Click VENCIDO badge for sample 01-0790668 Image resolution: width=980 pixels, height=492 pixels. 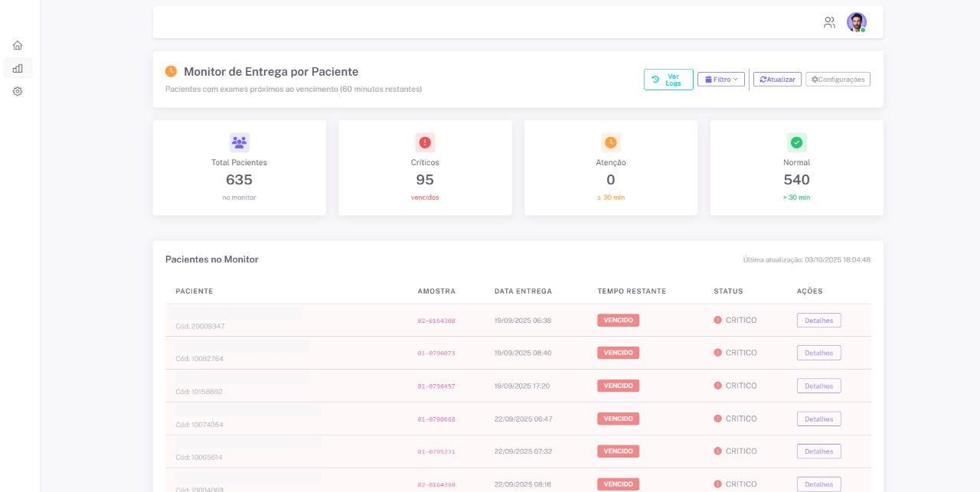pos(618,419)
